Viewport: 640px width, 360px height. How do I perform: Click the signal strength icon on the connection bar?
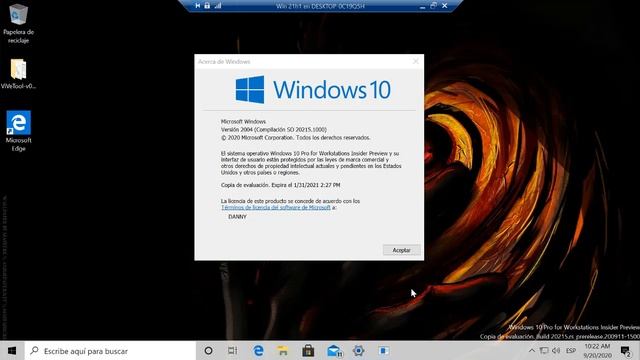218,6
